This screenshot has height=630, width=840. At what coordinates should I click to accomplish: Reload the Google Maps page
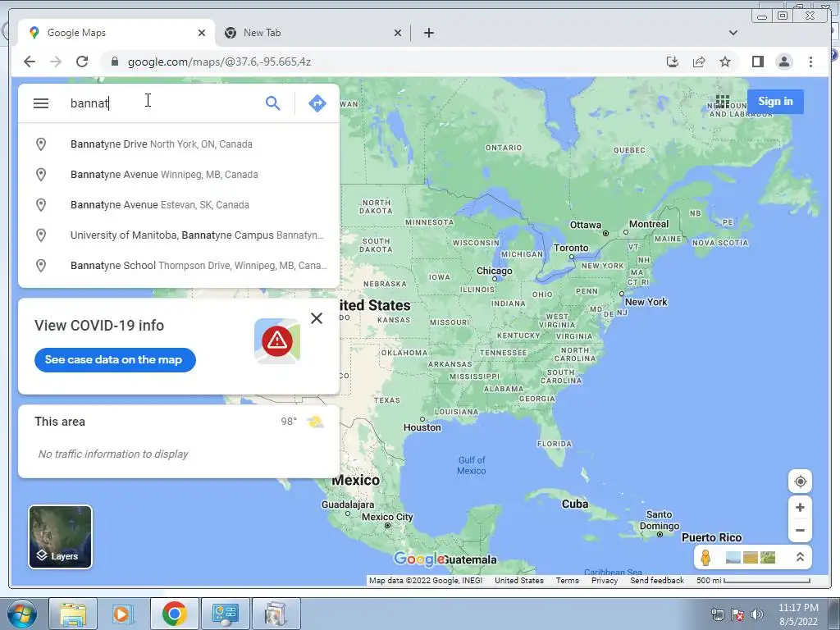click(x=82, y=62)
